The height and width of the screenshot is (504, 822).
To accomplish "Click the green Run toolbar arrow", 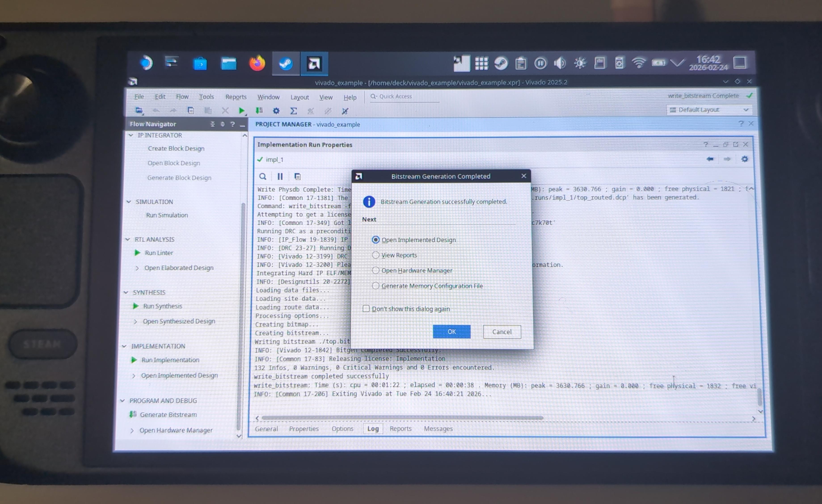I will coord(242,111).
